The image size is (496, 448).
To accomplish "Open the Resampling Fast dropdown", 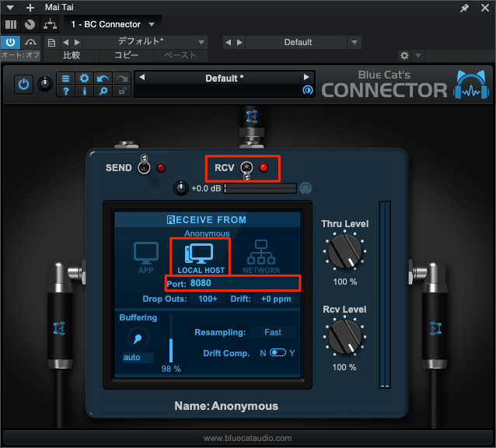I will tap(273, 332).
